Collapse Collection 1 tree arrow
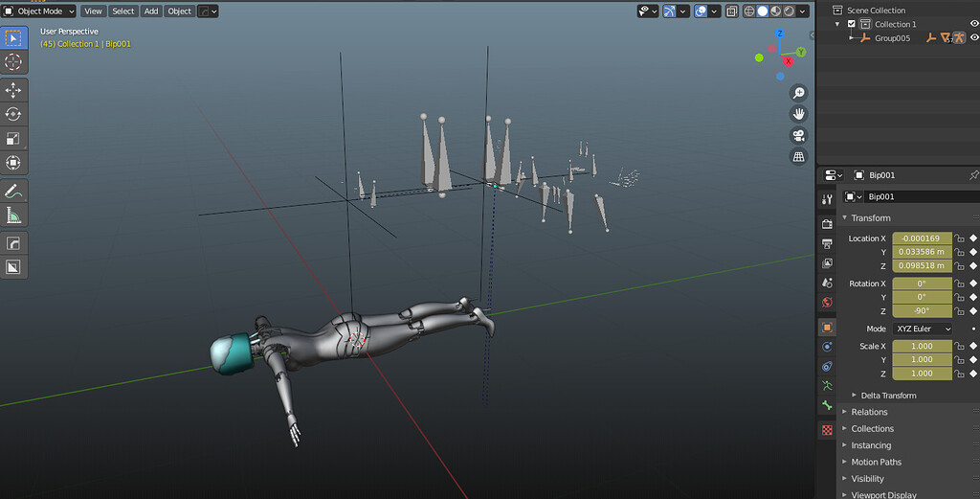Viewport: 980px width, 499px height. coord(837,24)
